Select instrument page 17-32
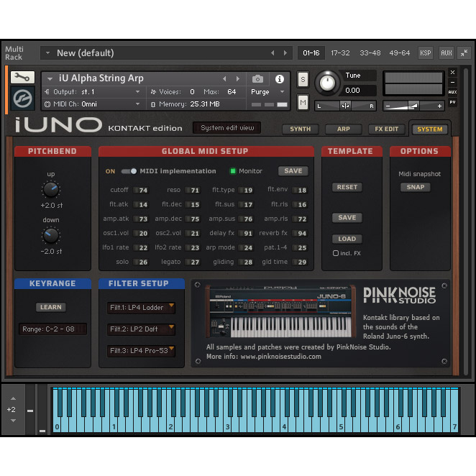The width and height of the screenshot is (476, 476). [x=340, y=53]
